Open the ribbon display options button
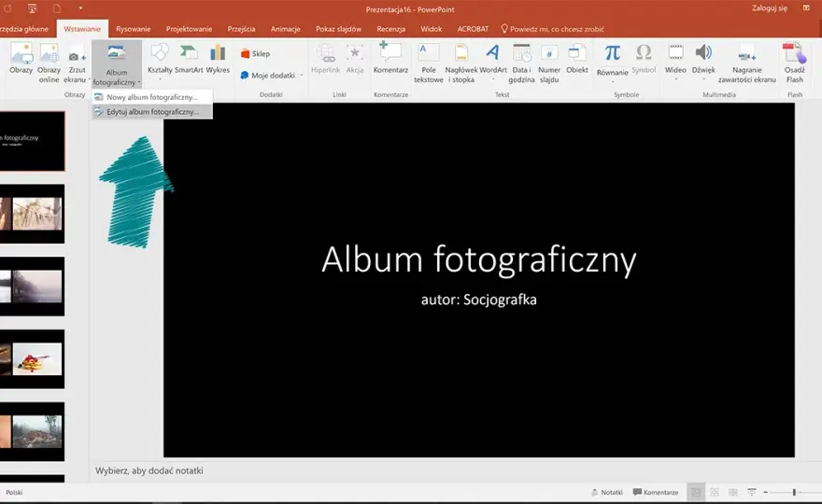Screen dimensions: 822x504 coord(806,7)
